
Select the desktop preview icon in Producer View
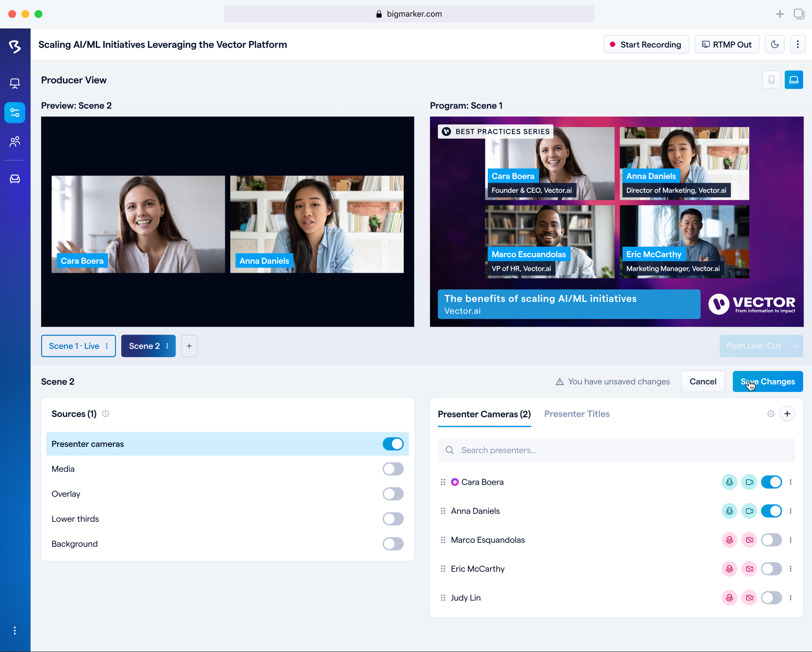pos(794,80)
